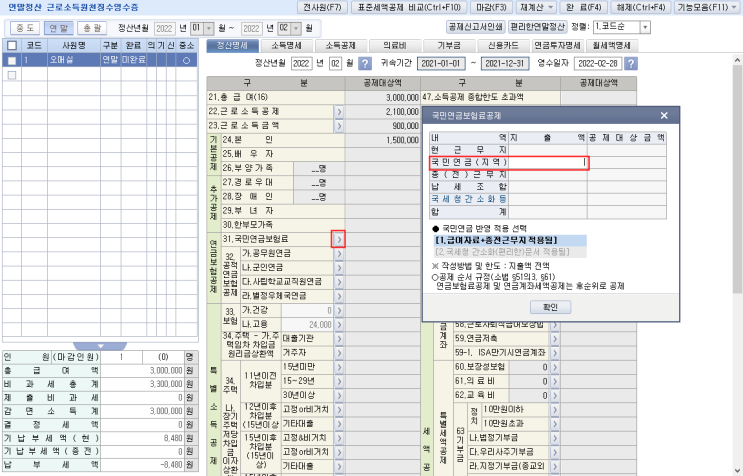This screenshot has height=476, width=743.
Task: Open the start month 01 dropdown
Action: [208, 28]
